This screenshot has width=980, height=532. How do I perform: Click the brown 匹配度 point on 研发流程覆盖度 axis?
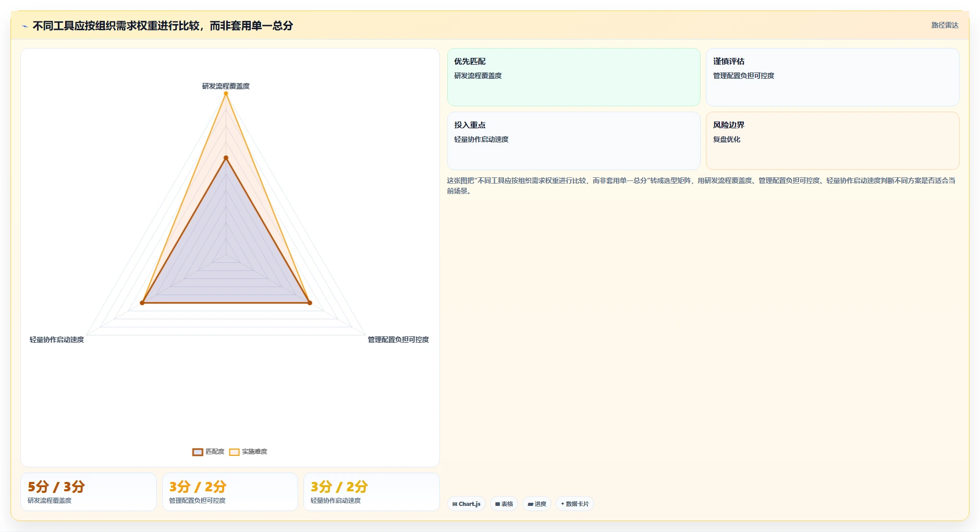pos(226,158)
